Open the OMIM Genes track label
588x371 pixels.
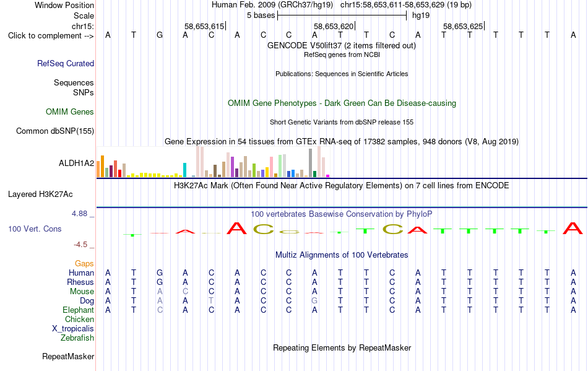coord(70,111)
